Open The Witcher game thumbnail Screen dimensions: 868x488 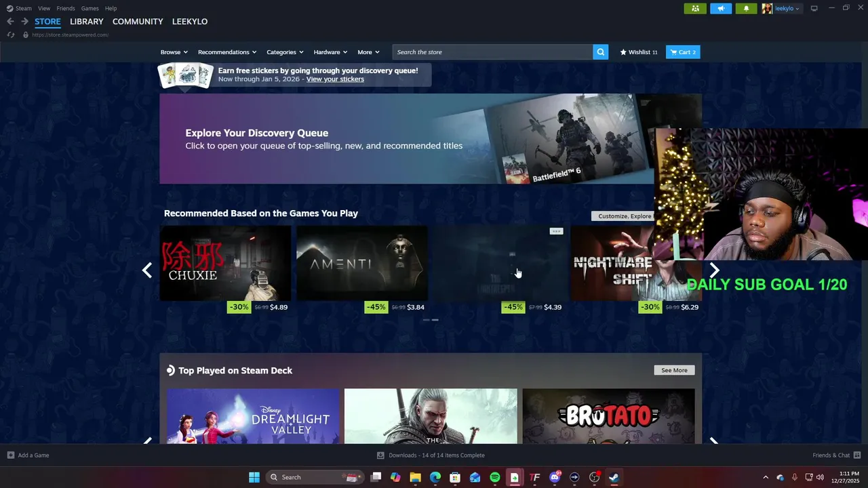coord(431,416)
